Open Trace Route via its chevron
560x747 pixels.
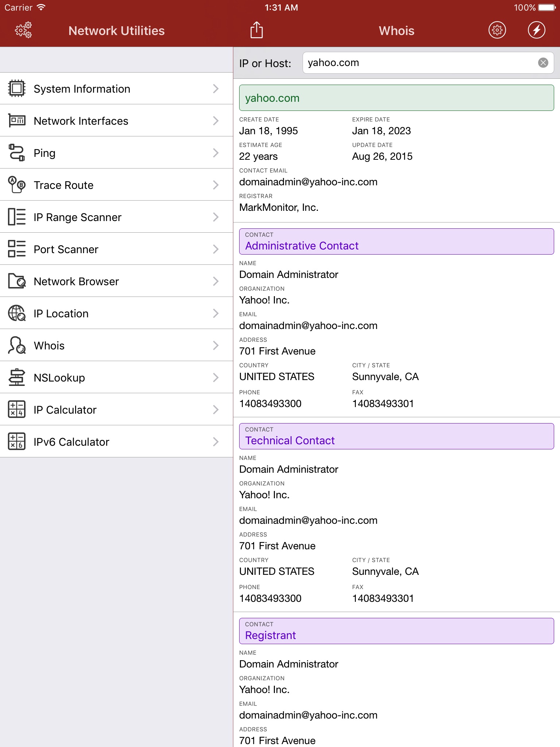pyautogui.click(x=216, y=185)
